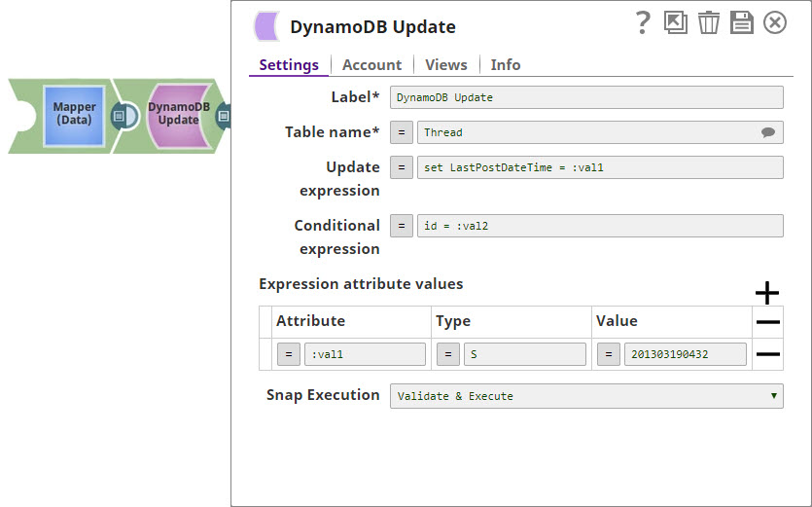812x507 pixels.
Task: Edit the Update expression field
Action: 600,167
